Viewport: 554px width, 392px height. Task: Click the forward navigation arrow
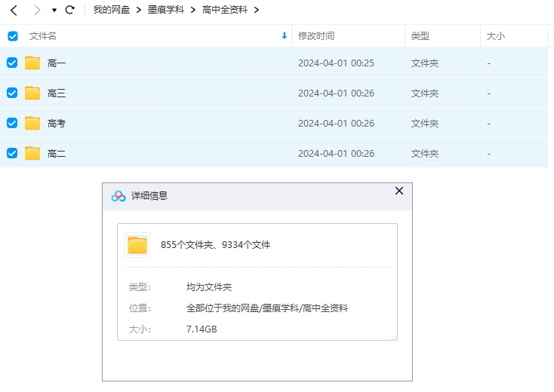(x=36, y=10)
